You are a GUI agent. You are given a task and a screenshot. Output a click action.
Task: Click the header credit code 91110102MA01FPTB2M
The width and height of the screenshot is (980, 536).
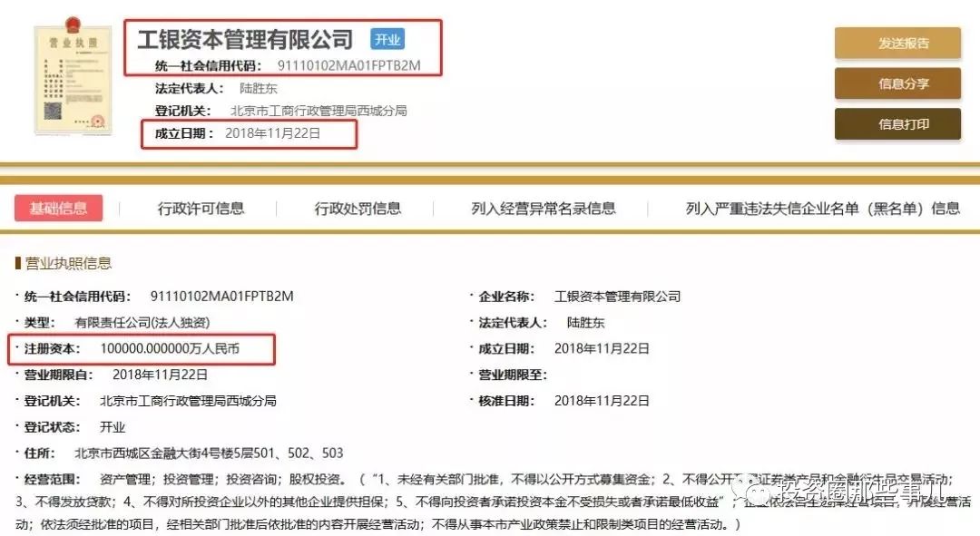coord(348,65)
